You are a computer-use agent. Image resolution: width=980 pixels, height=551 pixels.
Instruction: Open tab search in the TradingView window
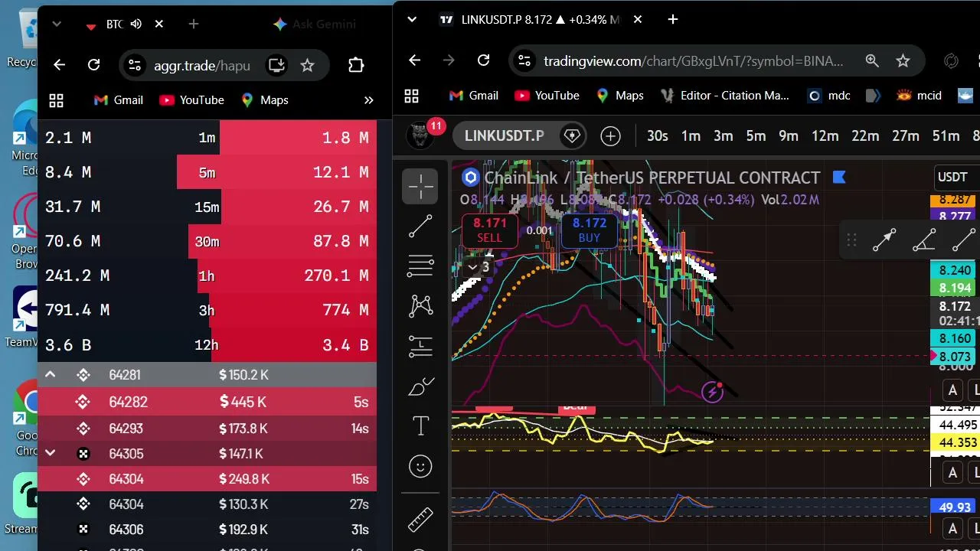pyautogui.click(x=412, y=20)
